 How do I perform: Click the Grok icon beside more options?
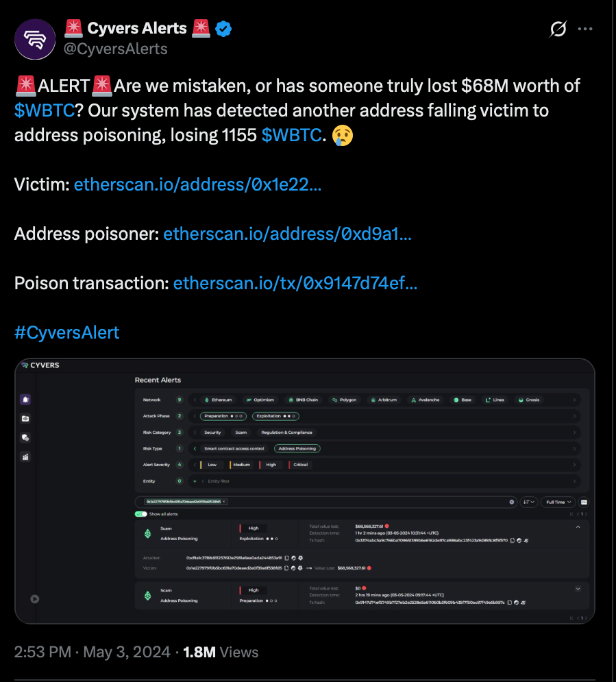(558, 29)
